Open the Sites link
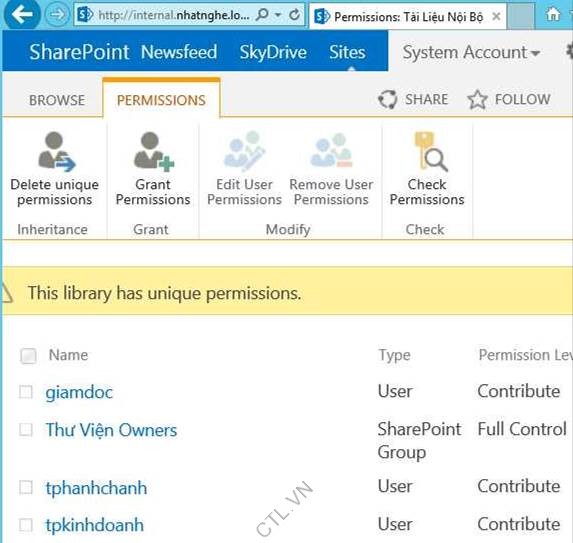The image size is (573, 543). (x=347, y=52)
